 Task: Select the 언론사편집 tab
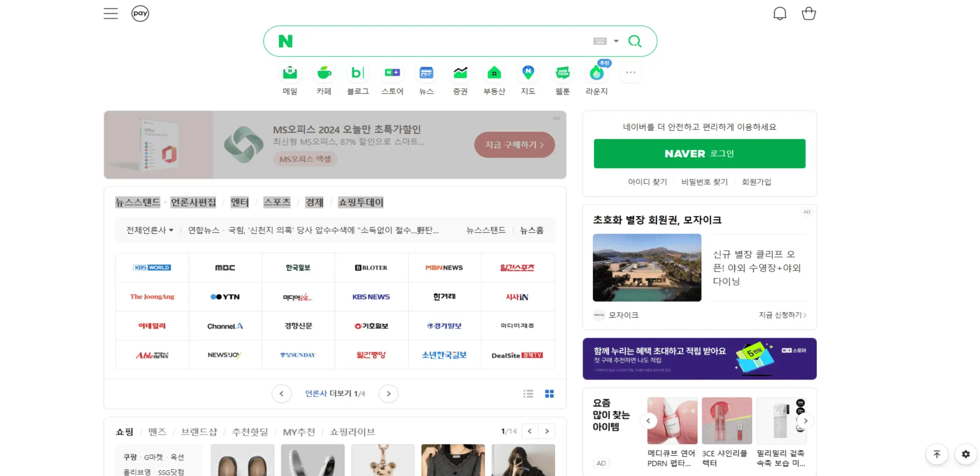click(x=193, y=202)
